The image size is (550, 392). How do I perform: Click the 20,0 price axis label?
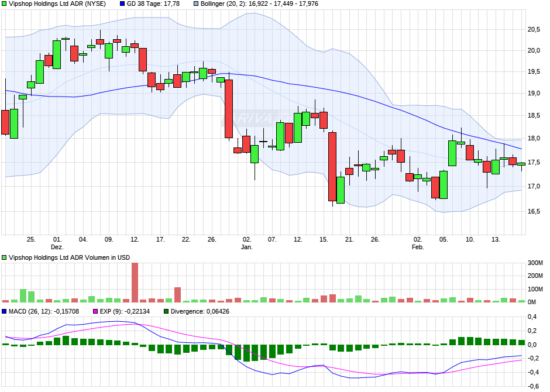[534, 51]
